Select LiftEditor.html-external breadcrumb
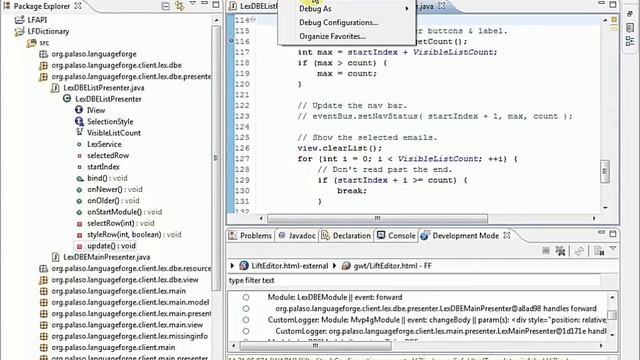This screenshot has height=360, width=640. 284,266
